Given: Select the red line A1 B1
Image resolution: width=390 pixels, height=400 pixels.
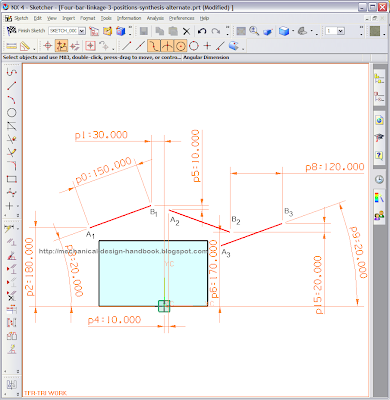Looking at the screenshot, I should 120,217.
